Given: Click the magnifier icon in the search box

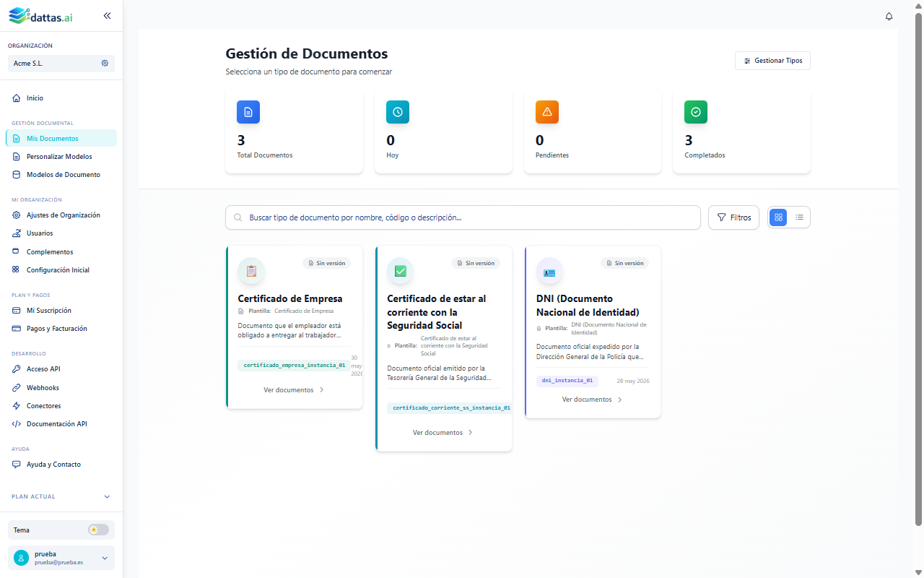Looking at the screenshot, I should (x=238, y=217).
